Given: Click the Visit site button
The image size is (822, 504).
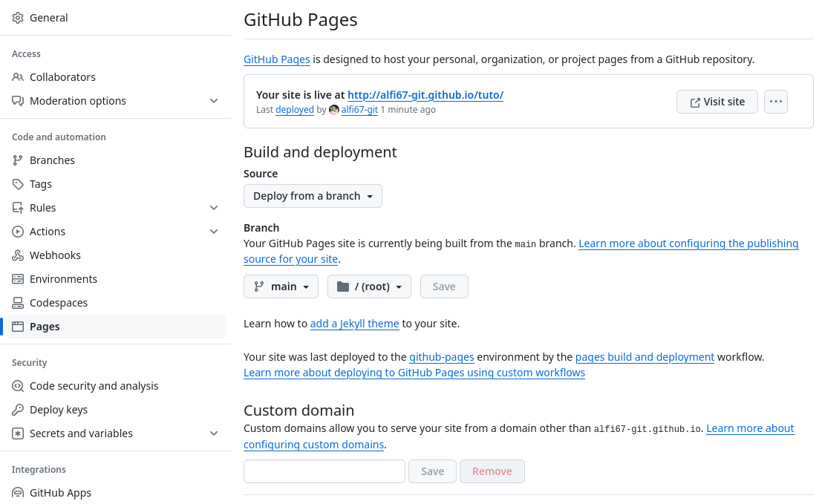Looking at the screenshot, I should tap(717, 102).
